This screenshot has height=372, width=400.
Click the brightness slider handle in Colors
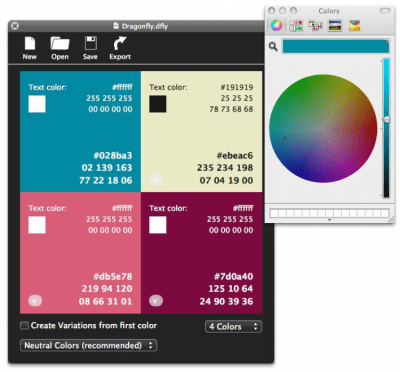pyautogui.click(x=386, y=119)
